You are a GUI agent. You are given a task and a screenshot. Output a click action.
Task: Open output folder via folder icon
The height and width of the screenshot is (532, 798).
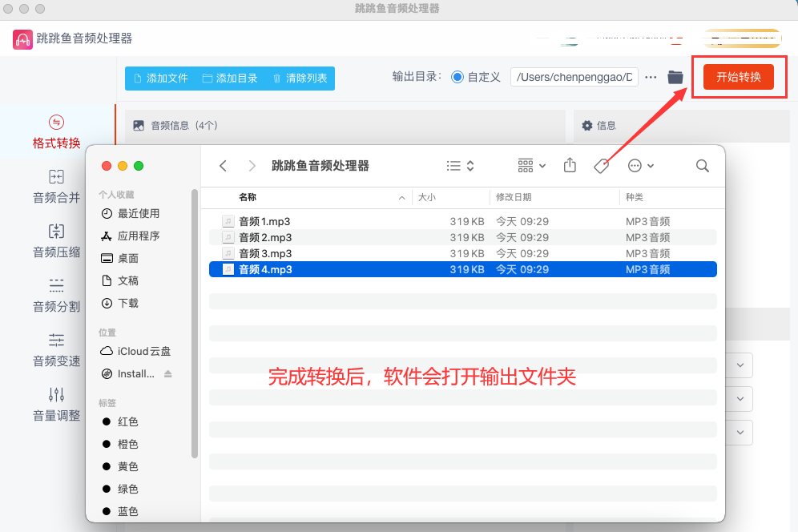pyautogui.click(x=675, y=78)
